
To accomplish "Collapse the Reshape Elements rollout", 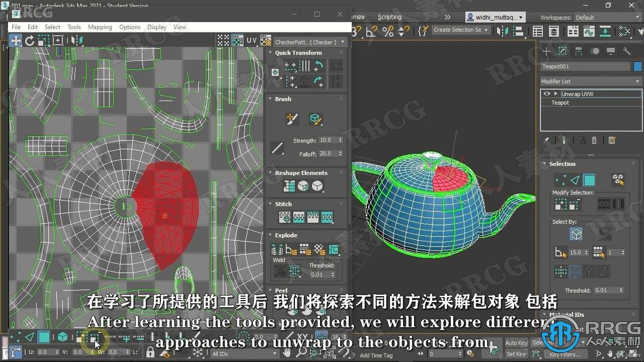I will point(270,173).
